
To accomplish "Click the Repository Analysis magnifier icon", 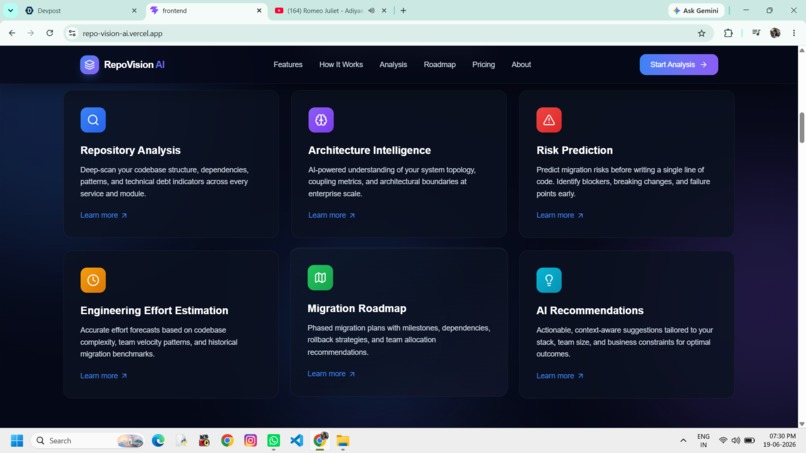I will (x=93, y=120).
